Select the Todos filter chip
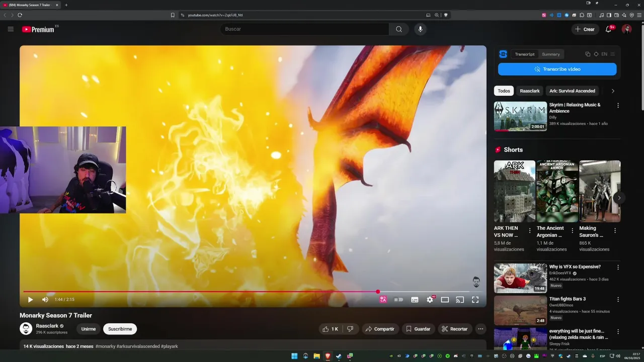Viewport: 644px width, 362px height. click(x=504, y=91)
